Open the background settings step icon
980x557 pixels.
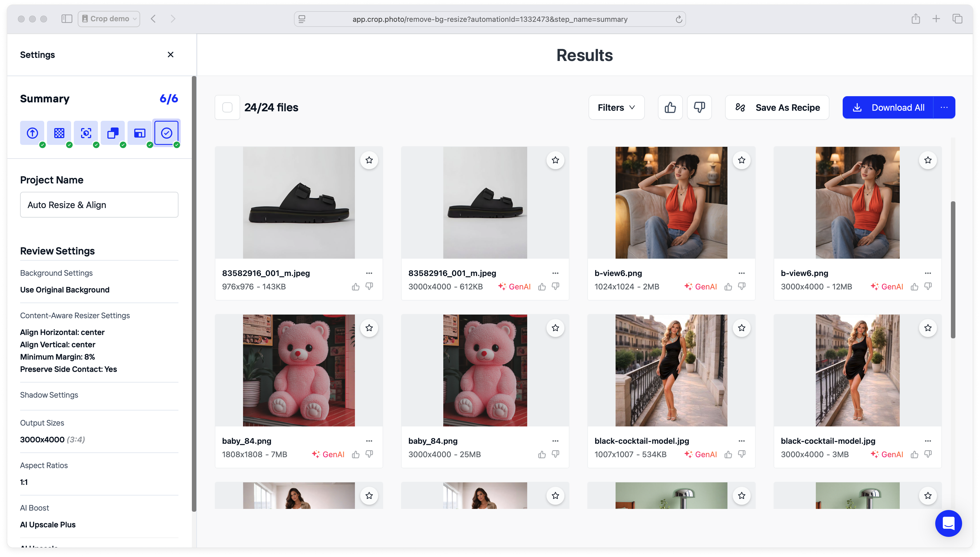point(59,133)
